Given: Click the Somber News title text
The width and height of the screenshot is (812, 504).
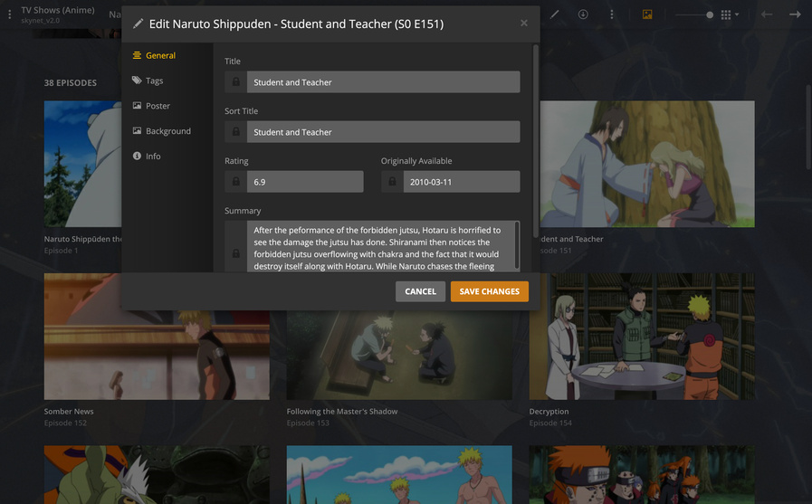Looking at the screenshot, I should (x=69, y=412).
